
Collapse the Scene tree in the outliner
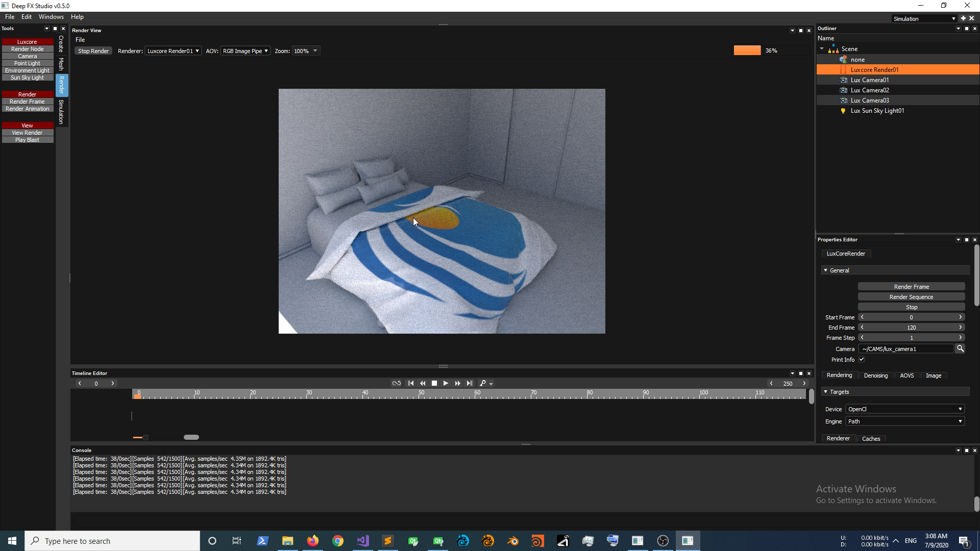tap(822, 49)
